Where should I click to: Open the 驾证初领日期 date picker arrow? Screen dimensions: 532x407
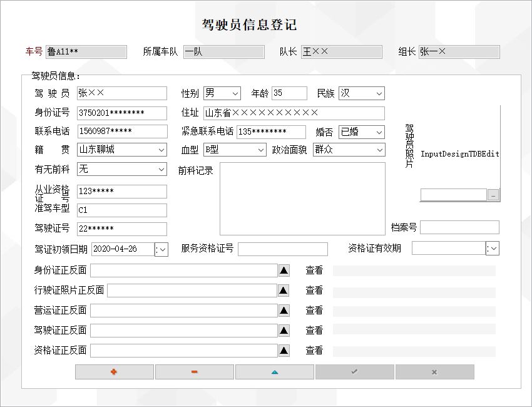tap(161, 250)
